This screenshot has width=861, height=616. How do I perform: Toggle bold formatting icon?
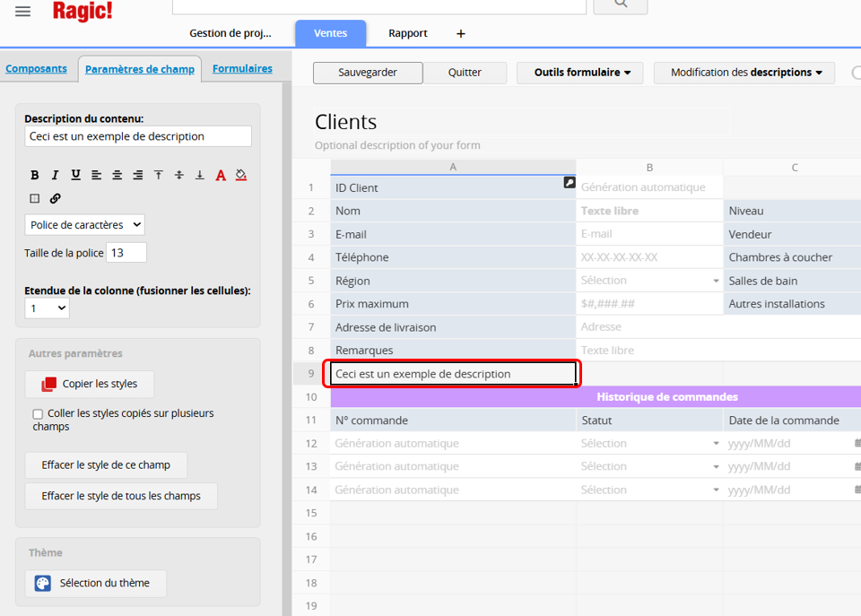[35, 175]
